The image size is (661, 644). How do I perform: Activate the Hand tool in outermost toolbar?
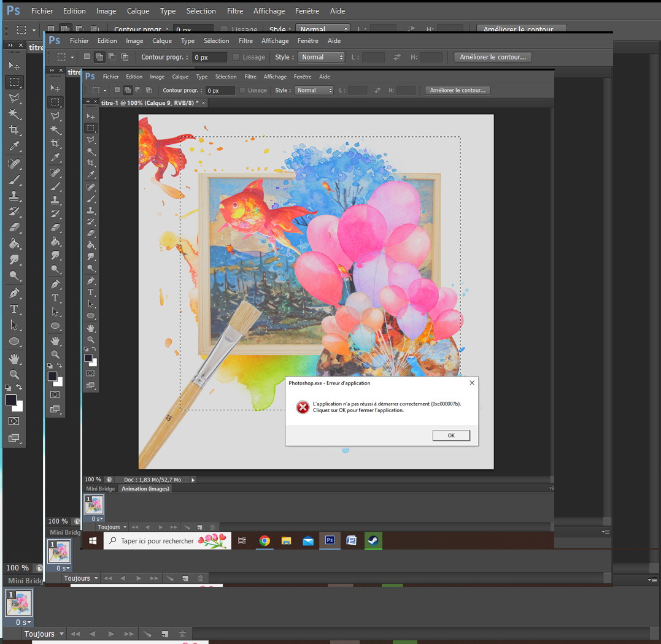14,358
